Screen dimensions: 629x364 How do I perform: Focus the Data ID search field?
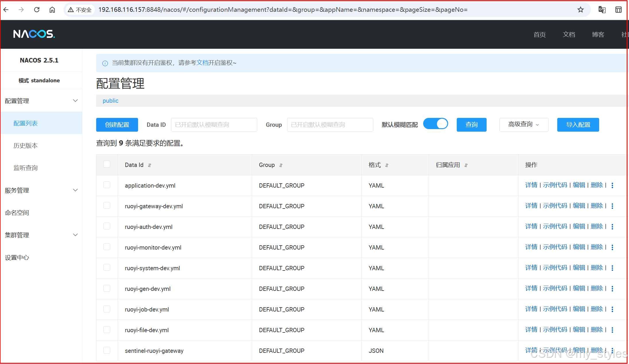(x=214, y=125)
